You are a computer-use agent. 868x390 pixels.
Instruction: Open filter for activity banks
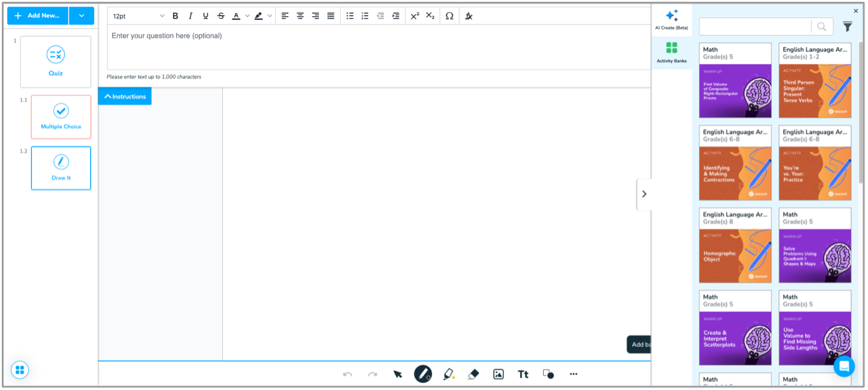coord(847,26)
